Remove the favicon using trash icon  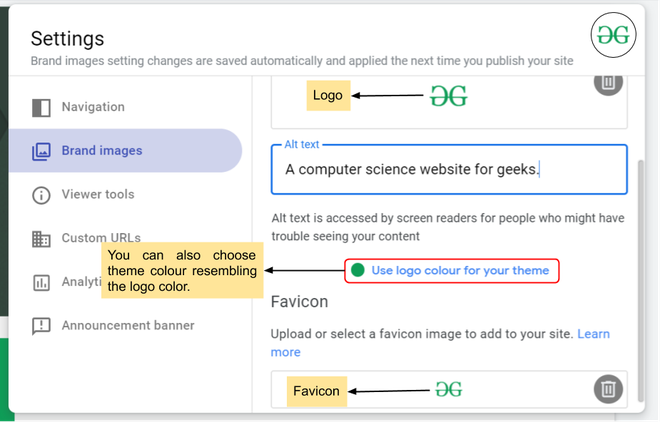click(607, 389)
